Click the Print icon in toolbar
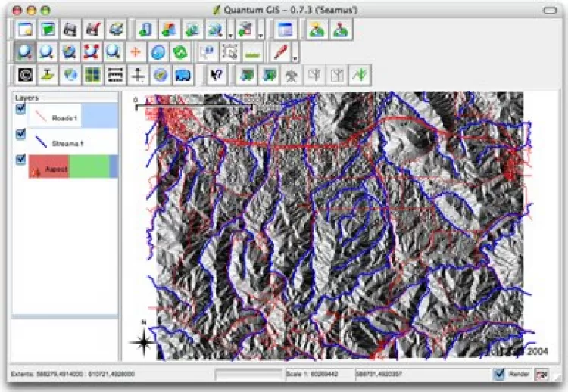 click(x=115, y=30)
